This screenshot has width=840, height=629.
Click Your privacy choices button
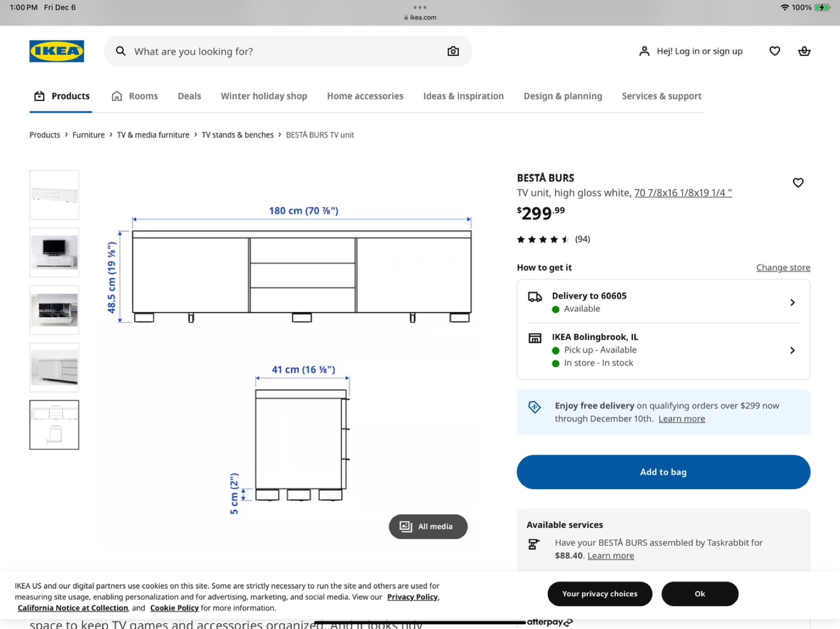click(600, 594)
